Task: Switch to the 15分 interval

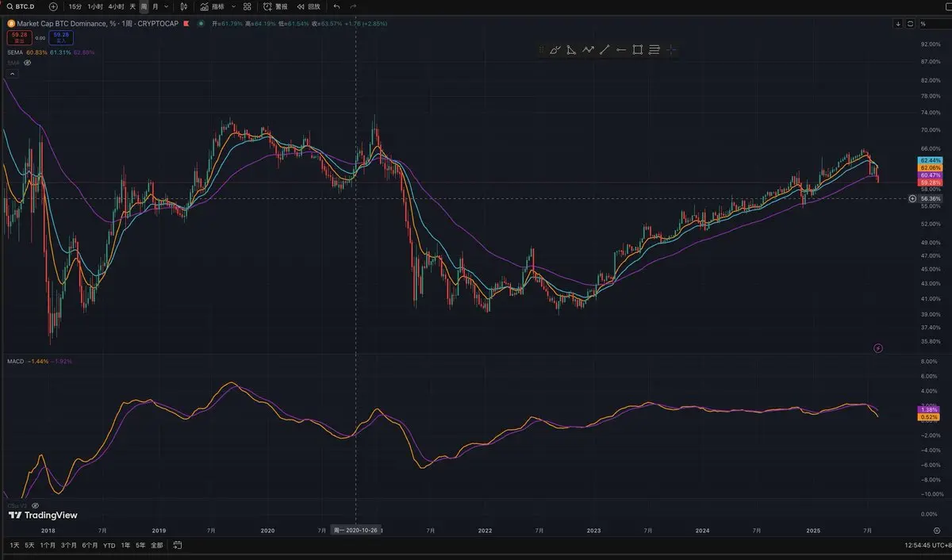Action: (75, 6)
